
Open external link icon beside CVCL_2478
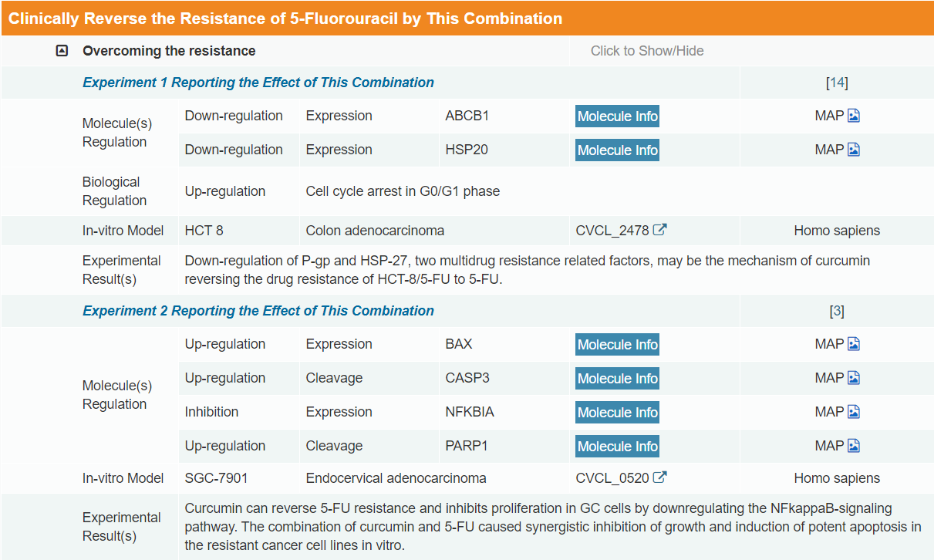tap(660, 230)
